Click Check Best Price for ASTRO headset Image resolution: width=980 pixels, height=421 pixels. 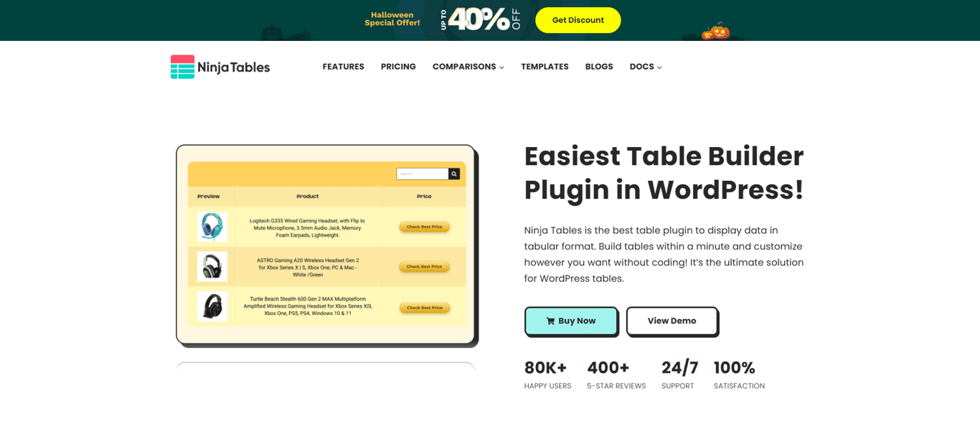click(424, 267)
